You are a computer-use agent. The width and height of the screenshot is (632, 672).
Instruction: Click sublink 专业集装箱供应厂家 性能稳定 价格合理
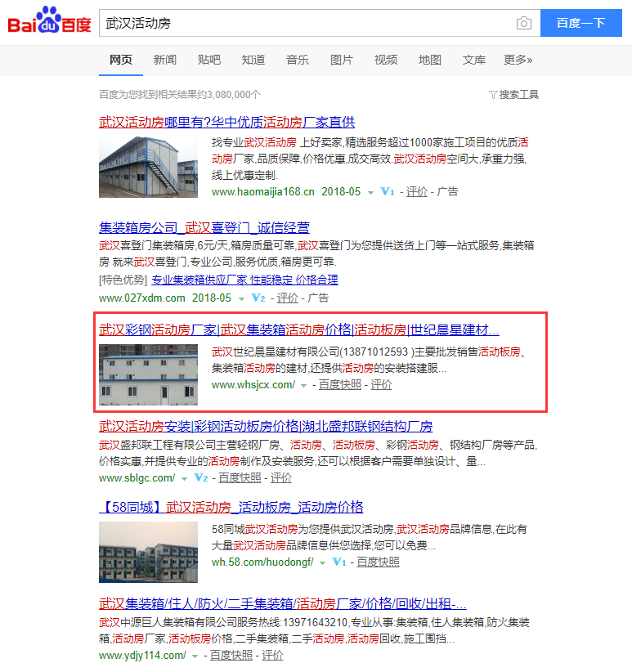pyautogui.click(x=244, y=280)
